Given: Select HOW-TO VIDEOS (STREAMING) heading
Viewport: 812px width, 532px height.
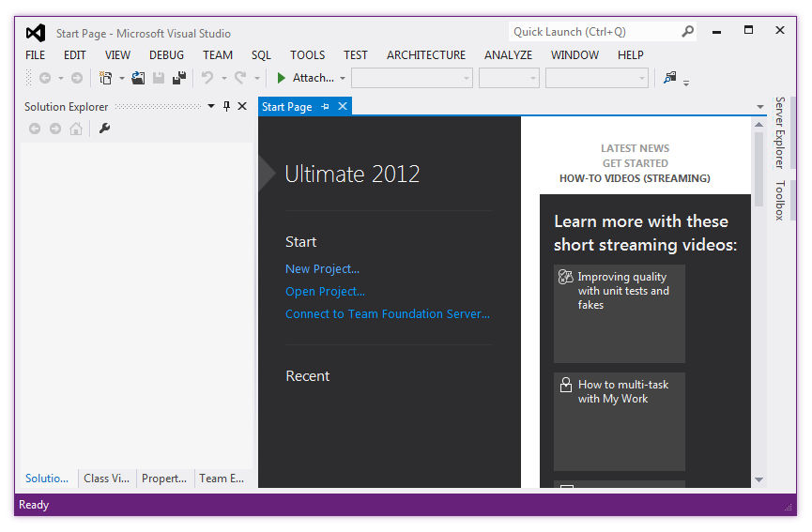Looking at the screenshot, I should pos(635,178).
